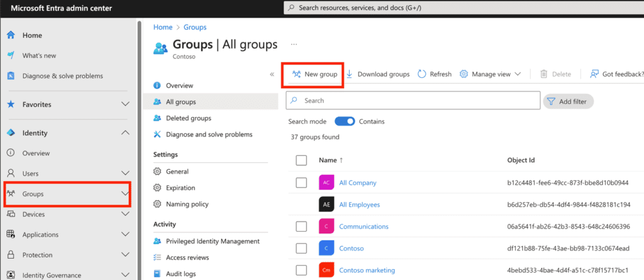Expand the Protection menu chevron

[126, 255]
